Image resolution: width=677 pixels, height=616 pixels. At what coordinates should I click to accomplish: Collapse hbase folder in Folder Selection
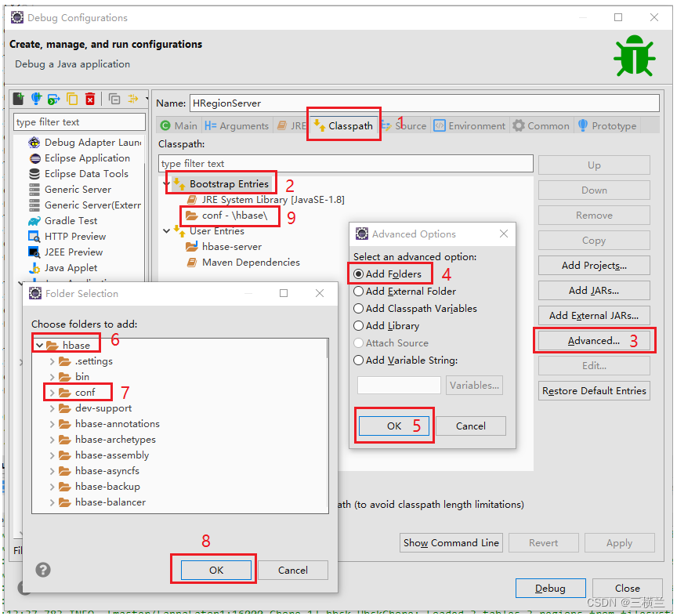pos(40,345)
